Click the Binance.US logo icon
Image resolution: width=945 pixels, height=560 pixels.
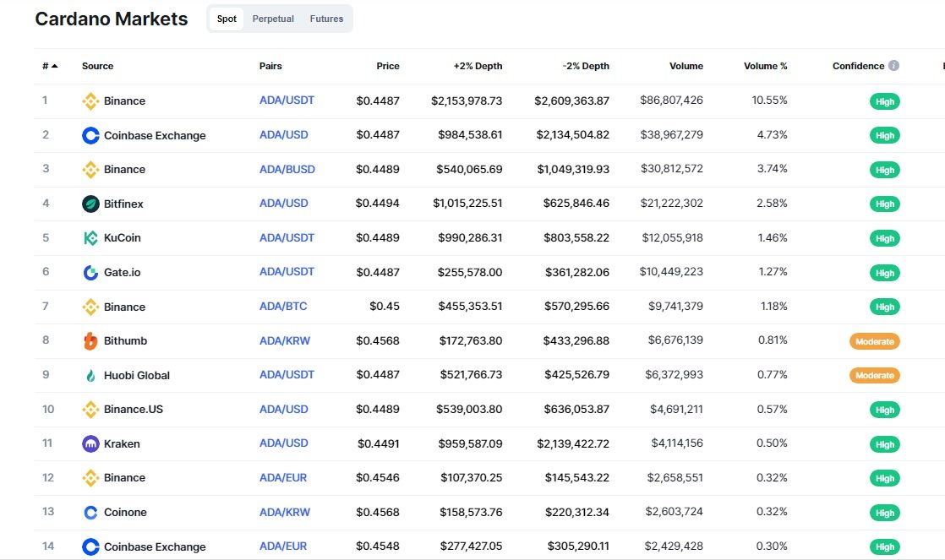[90, 410]
